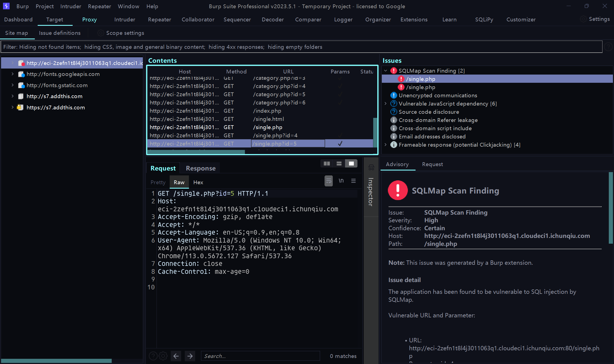This screenshot has width=614, height=364.
Task: Expand http://s7.addthis.com tree node
Action: tap(12, 96)
